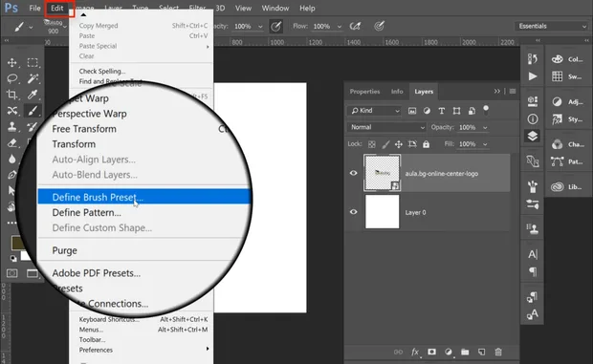Open the Character panel 'A' icon
The image size is (593, 364).
pyautogui.click(x=533, y=254)
